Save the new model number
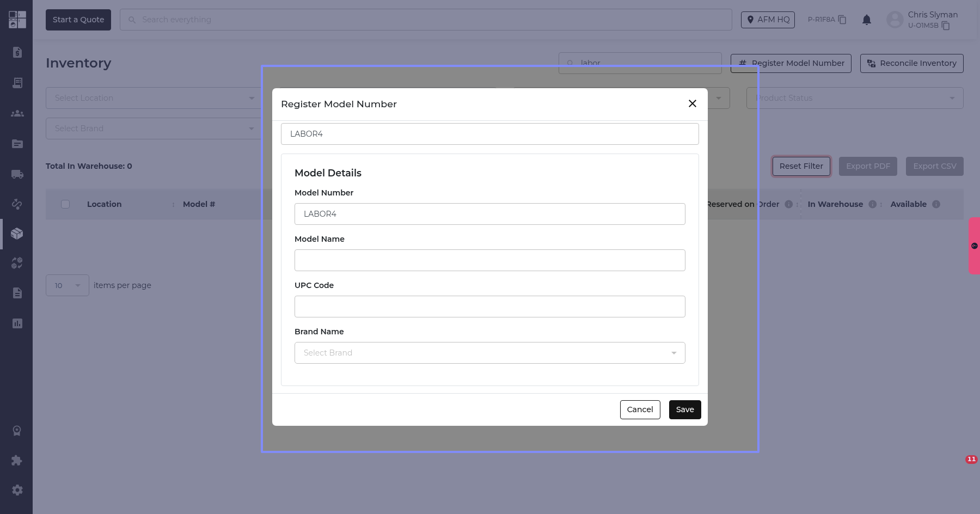Screen dimensions: 980x514 click(684, 409)
